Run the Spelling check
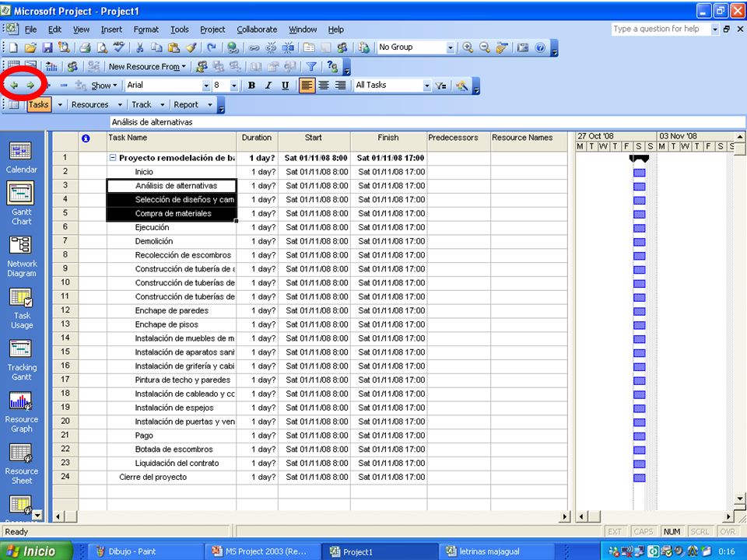Screen dimensions: 747x560 (x=118, y=47)
